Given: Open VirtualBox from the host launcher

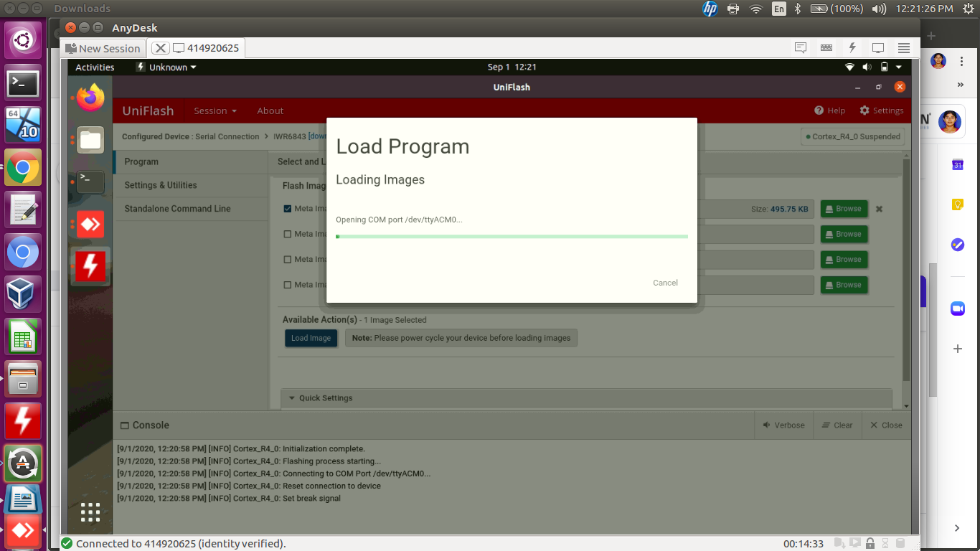Looking at the screenshot, I should (x=23, y=294).
